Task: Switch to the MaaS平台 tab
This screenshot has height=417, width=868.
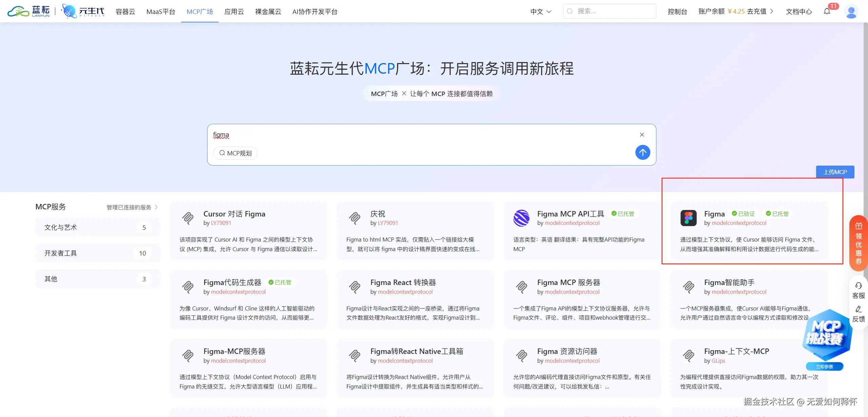Action: coord(161,12)
